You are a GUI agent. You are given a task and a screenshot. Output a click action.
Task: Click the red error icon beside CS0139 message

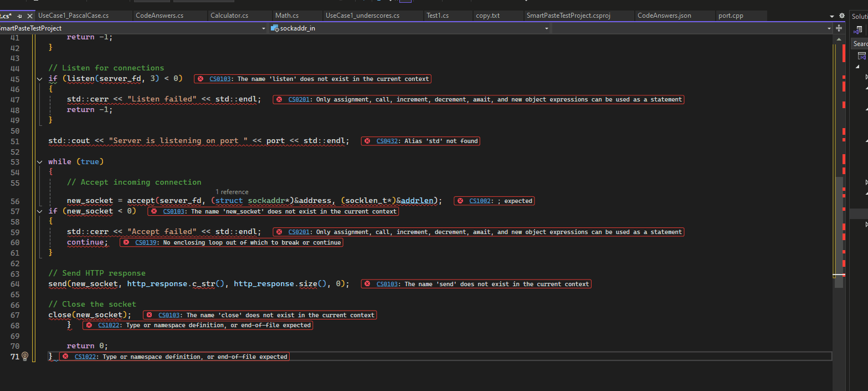(126, 242)
